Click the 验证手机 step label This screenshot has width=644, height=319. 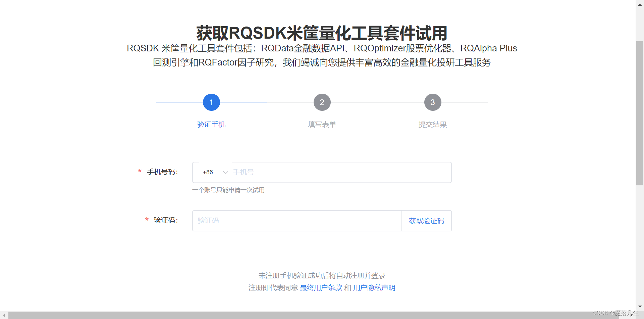point(211,125)
